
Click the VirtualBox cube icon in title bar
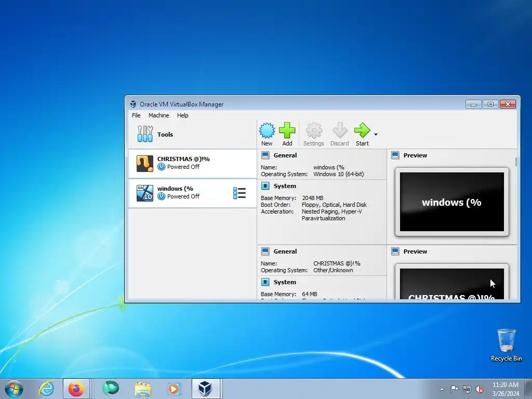(133, 104)
